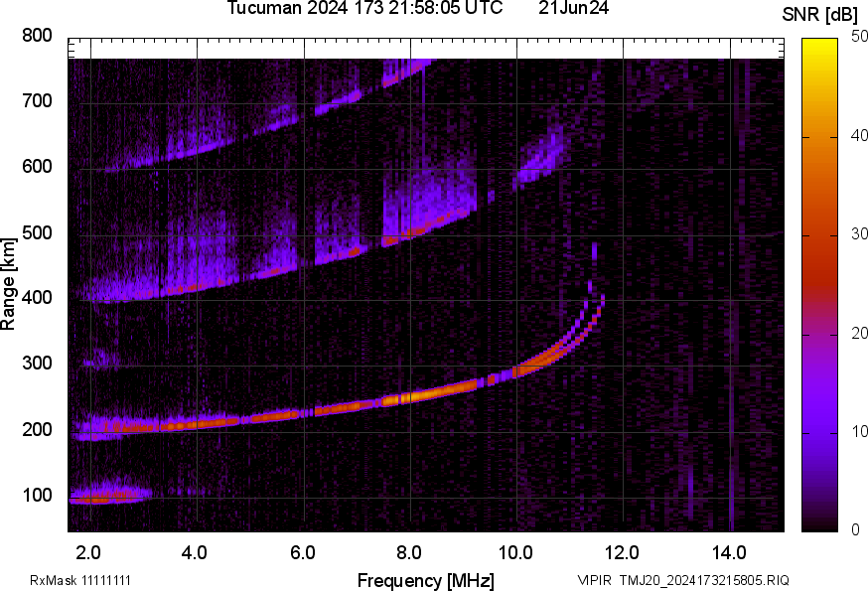
Task: Click the 400 range axis label
Action: point(37,298)
